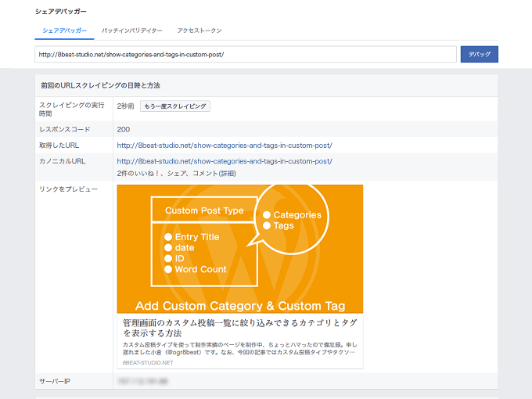Focus the URL input field
Screen dimensions: 532x399
pos(245,54)
